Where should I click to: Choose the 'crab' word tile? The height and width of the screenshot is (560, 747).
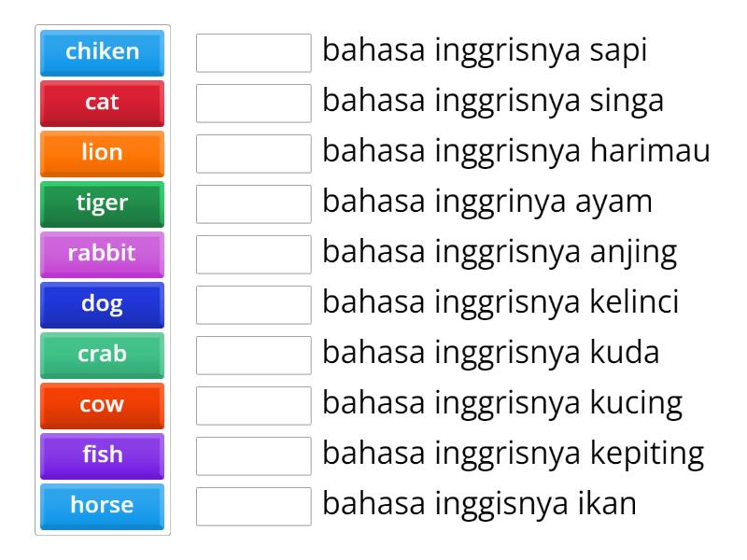(x=101, y=355)
